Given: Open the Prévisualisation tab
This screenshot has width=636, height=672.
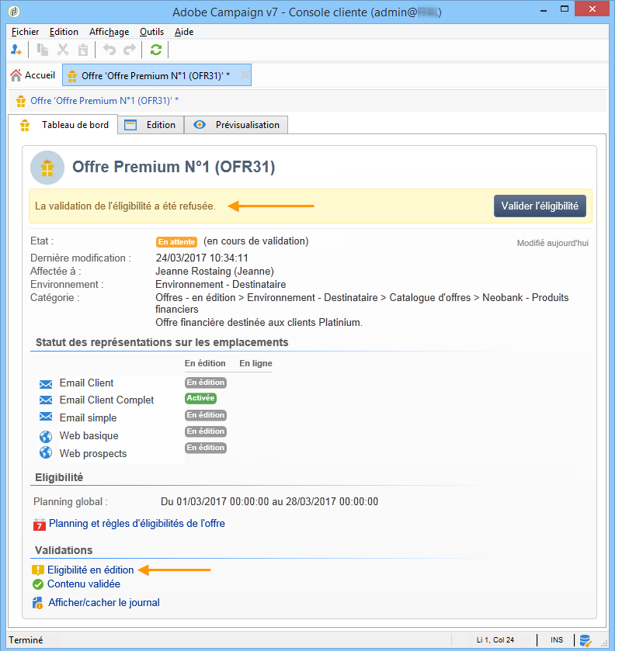Looking at the screenshot, I should pyautogui.click(x=236, y=125).
